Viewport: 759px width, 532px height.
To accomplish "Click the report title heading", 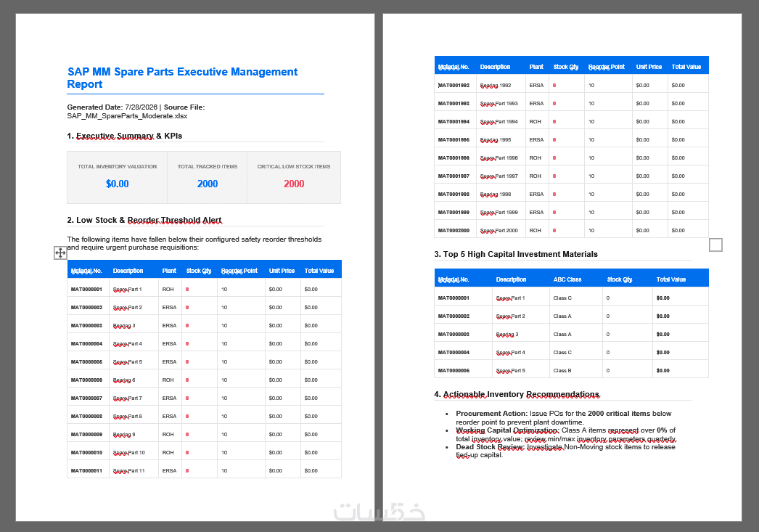I will point(182,78).
